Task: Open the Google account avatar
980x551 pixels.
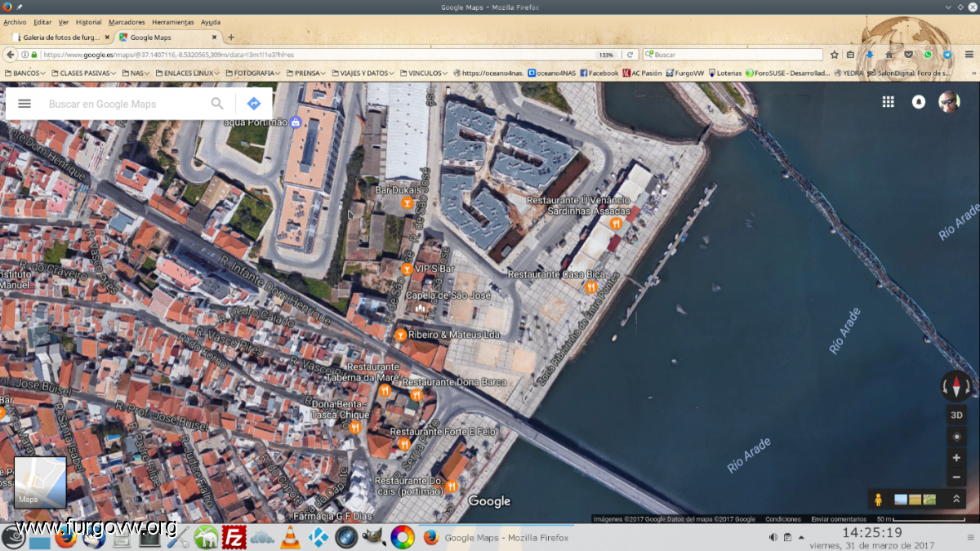Action: [x=949, y=102]
